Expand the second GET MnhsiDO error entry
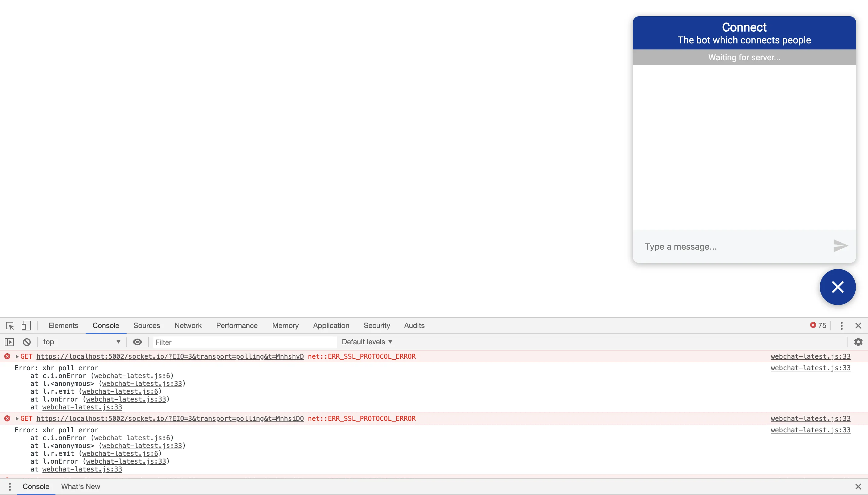 click(17, 419)
